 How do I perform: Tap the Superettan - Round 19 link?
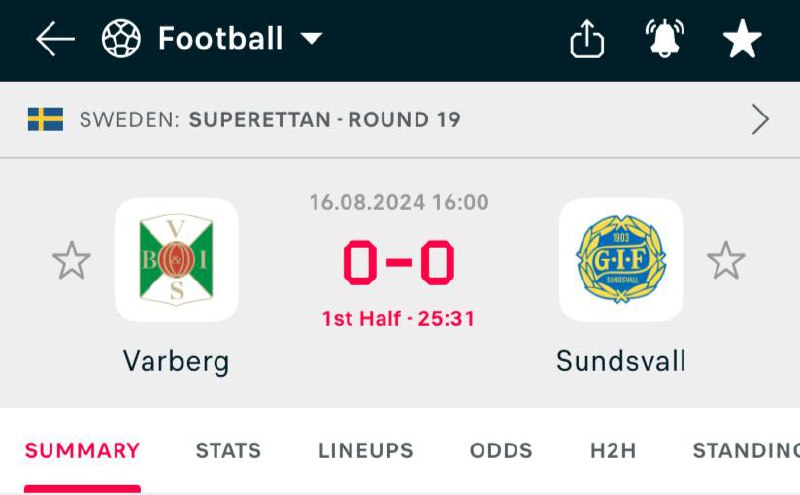click(x=324, y=120)
